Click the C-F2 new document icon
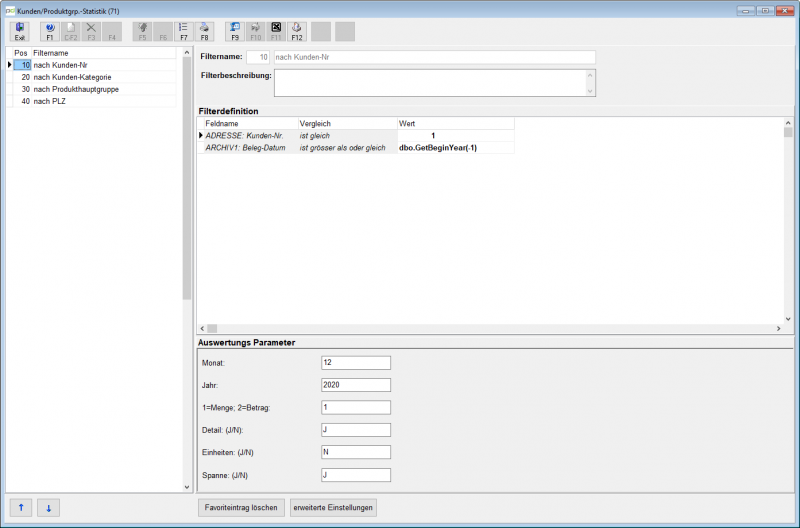This screenshot has width=800, height=528. point(70,31)
